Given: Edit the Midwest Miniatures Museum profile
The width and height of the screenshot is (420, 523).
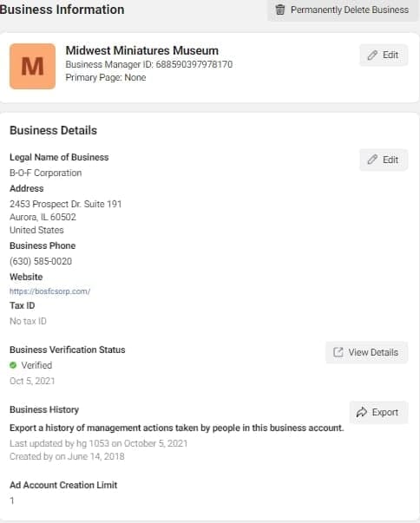Looking at the screenshot, I should (384, 55).
